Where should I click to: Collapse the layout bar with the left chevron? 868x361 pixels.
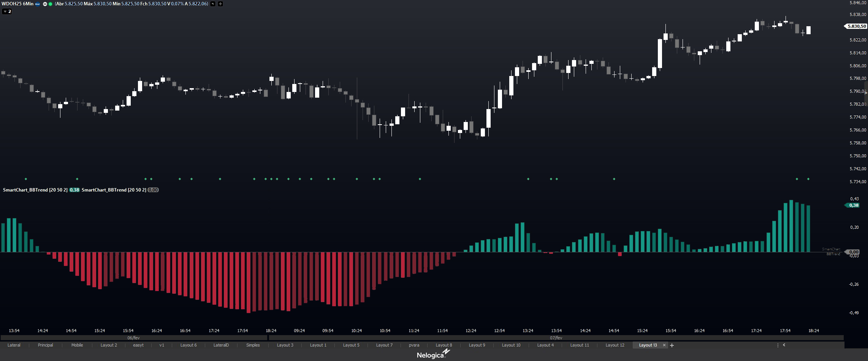[785, 345]
